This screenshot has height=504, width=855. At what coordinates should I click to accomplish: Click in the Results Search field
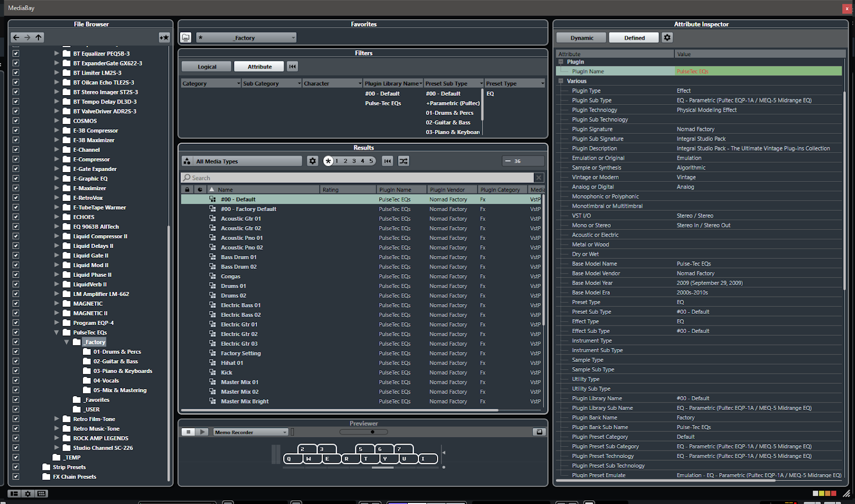pos(357,177)
